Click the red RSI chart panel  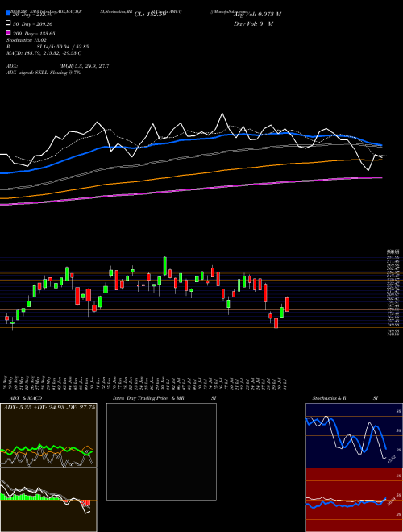[x=354, y=500]
